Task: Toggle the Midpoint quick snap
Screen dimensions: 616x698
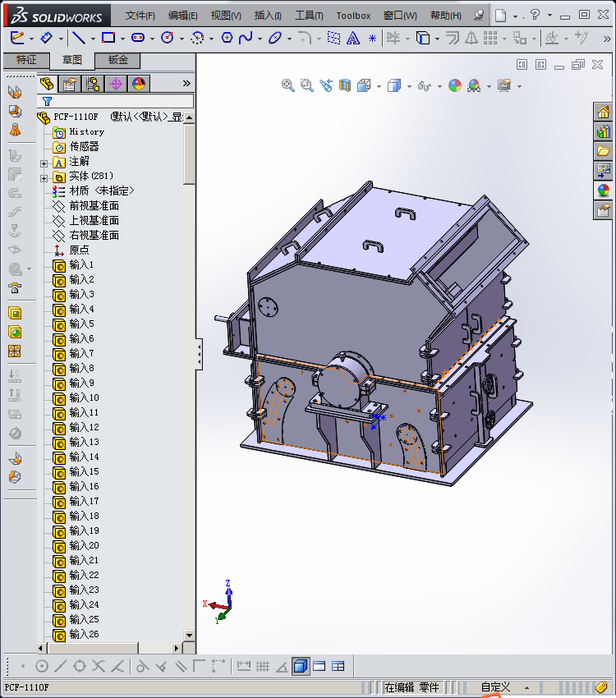Action: [x=61, y=667]
